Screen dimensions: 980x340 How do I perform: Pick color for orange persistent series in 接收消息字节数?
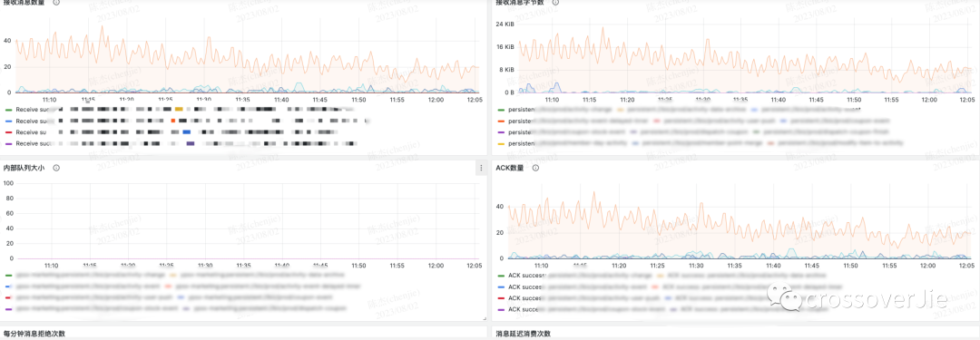tap(500, 121)
